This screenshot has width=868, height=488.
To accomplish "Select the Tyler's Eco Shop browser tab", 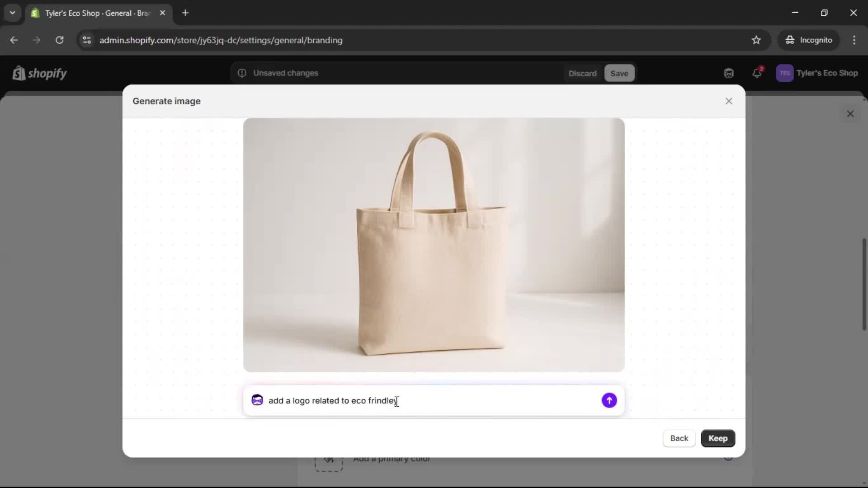I will click(x=97, y=13).
